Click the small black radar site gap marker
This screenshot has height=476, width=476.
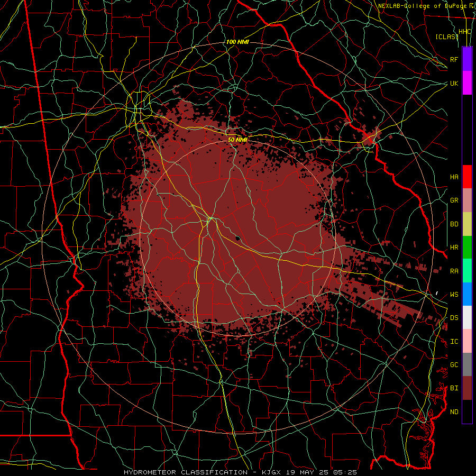point(238,238)
